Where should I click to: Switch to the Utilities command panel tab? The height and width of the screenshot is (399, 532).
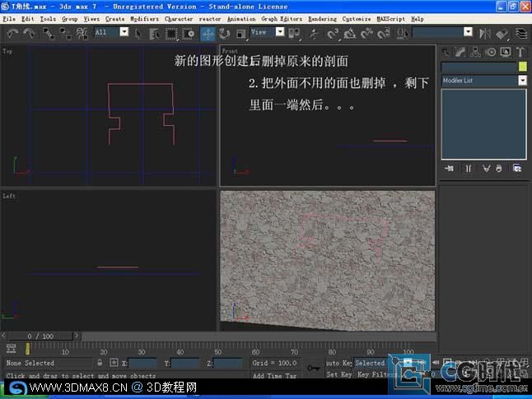[520, 52]
